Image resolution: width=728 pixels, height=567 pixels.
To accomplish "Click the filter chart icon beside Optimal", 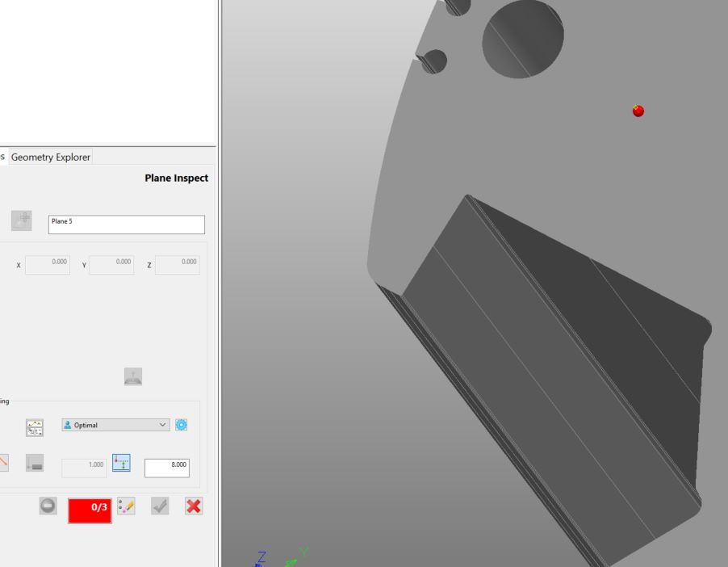I will pos(35,427).
